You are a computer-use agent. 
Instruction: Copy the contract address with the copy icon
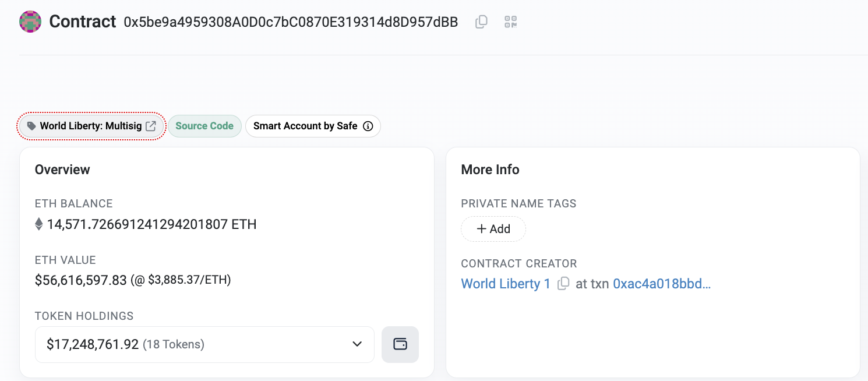click(x=481, y=22)
